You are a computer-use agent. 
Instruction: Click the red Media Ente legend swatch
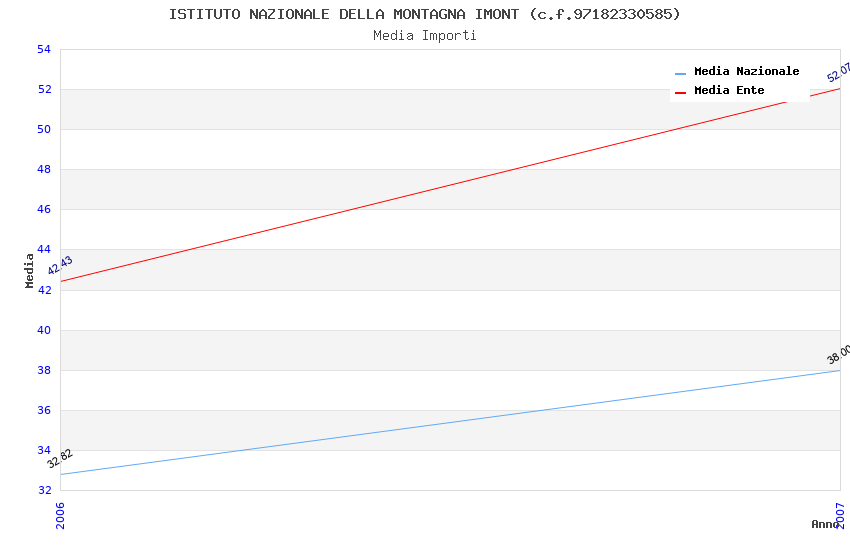(680, 93)
